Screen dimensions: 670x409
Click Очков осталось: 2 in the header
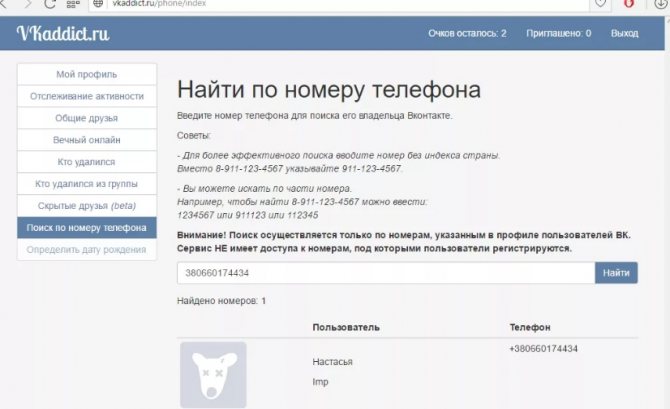tap(467, 33)
